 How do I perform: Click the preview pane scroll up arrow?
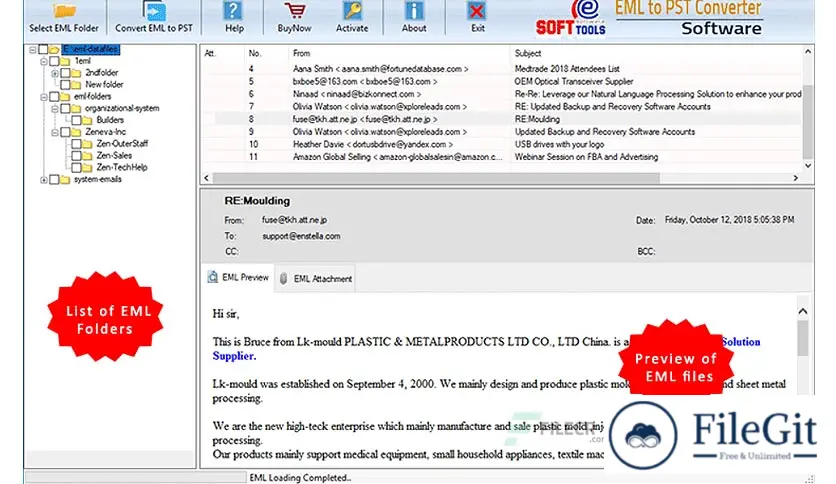point(803,311)
